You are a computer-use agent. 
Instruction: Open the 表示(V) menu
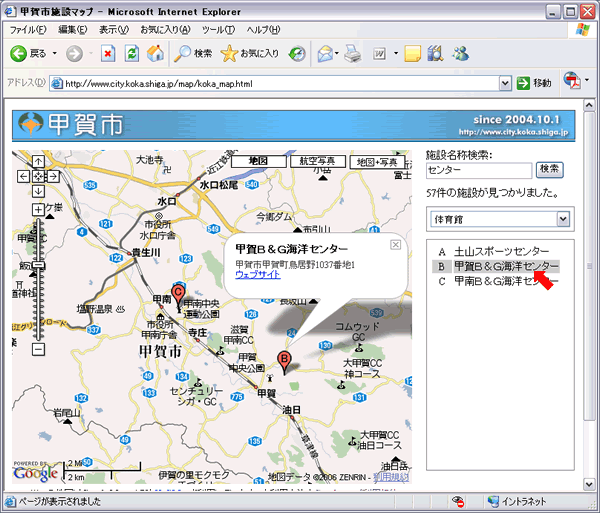(114, 30)
